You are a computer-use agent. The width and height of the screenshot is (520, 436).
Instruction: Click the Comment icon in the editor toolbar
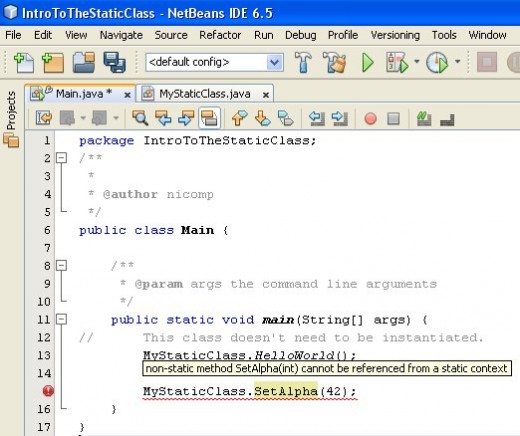click(x=424, y=118)
